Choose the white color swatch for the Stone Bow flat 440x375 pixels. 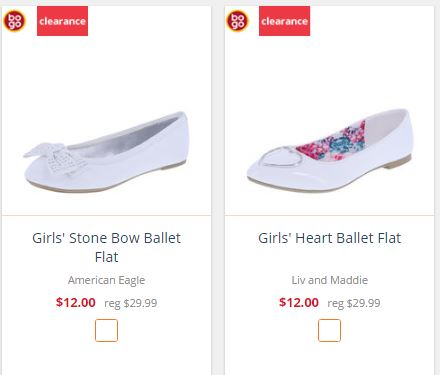106,330
